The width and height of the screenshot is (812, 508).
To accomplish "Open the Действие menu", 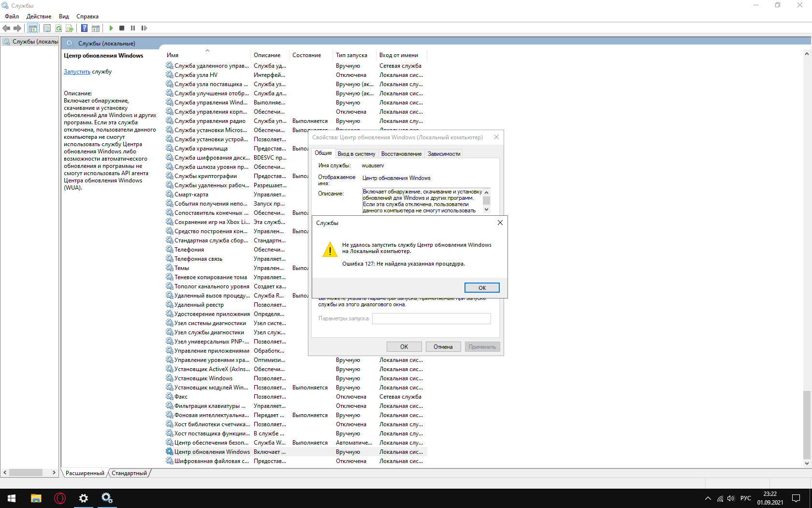I will [39, 16].
